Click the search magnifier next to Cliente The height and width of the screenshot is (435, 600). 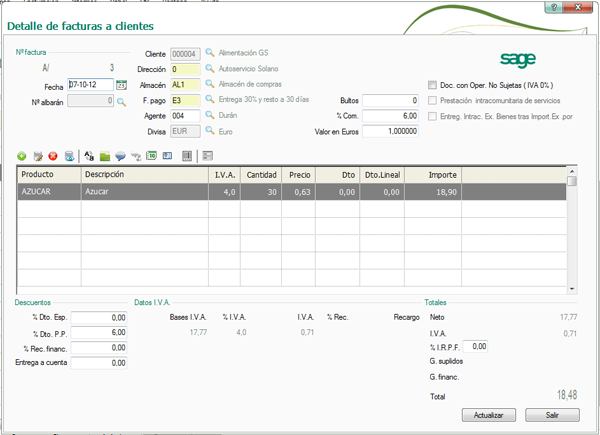tap(211, 53)
